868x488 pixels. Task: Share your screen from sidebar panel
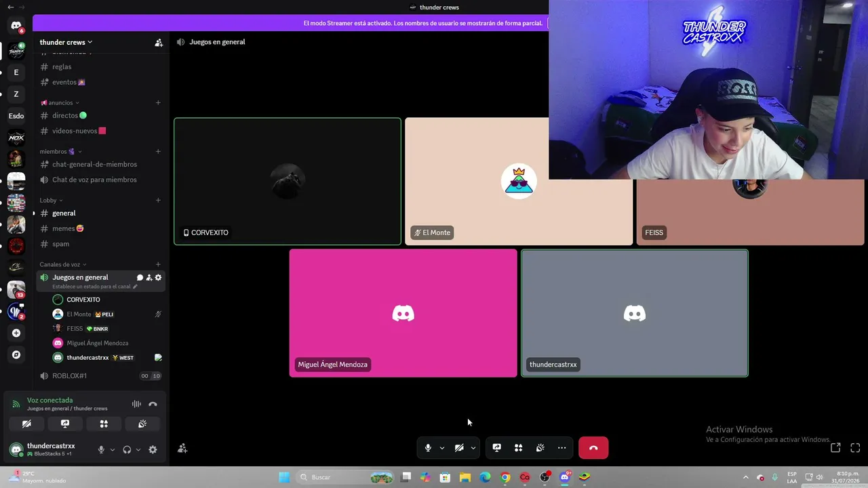tap(65, 424)
